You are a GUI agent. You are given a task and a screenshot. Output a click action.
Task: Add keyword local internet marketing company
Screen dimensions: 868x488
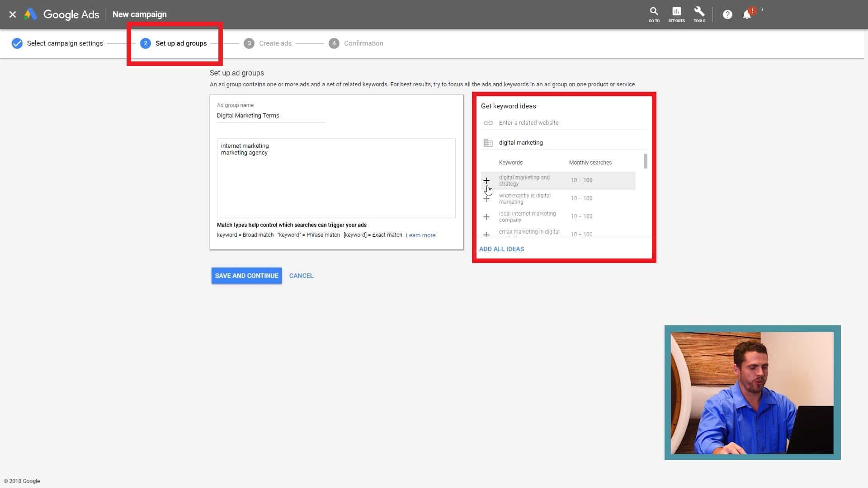click(x=486, y=217)
